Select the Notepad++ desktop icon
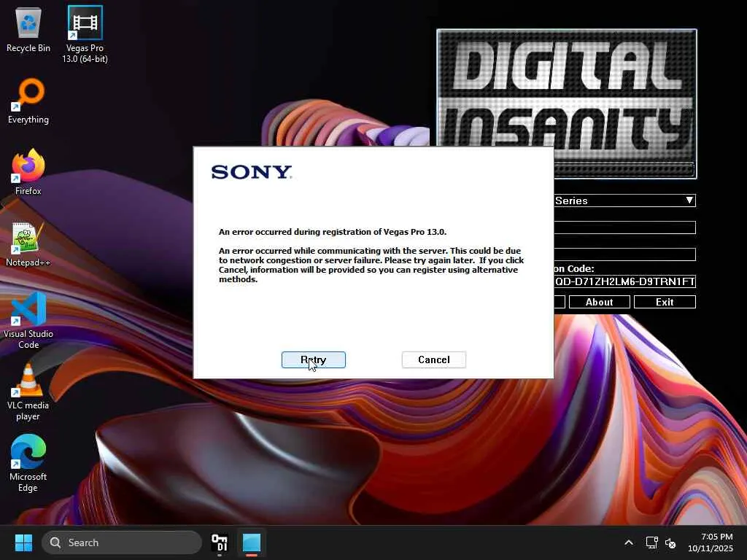The height and width of the screenshot is (560, 747). [x=28, y=244]
